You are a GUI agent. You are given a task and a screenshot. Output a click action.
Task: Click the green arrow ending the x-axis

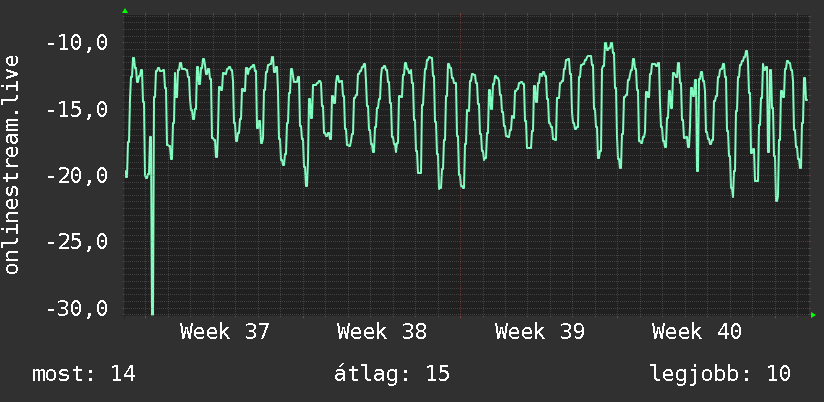click(x=813, y=315)
